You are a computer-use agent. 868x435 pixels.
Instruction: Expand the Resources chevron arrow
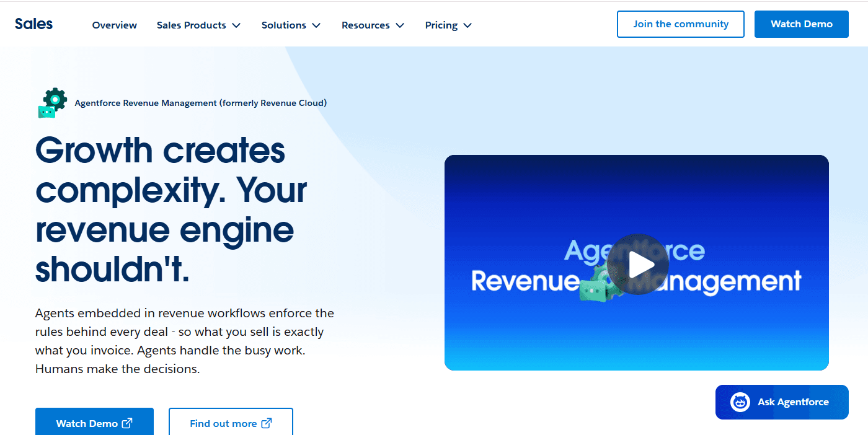(400, 25)
